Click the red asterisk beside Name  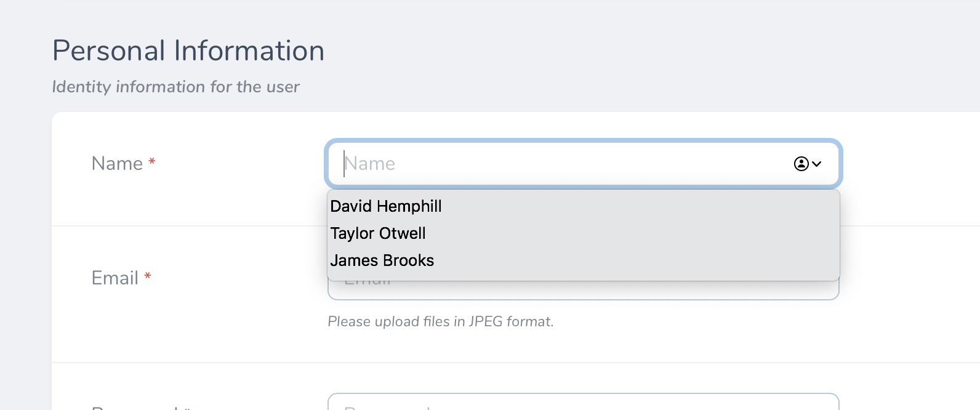tap(152, 162)
